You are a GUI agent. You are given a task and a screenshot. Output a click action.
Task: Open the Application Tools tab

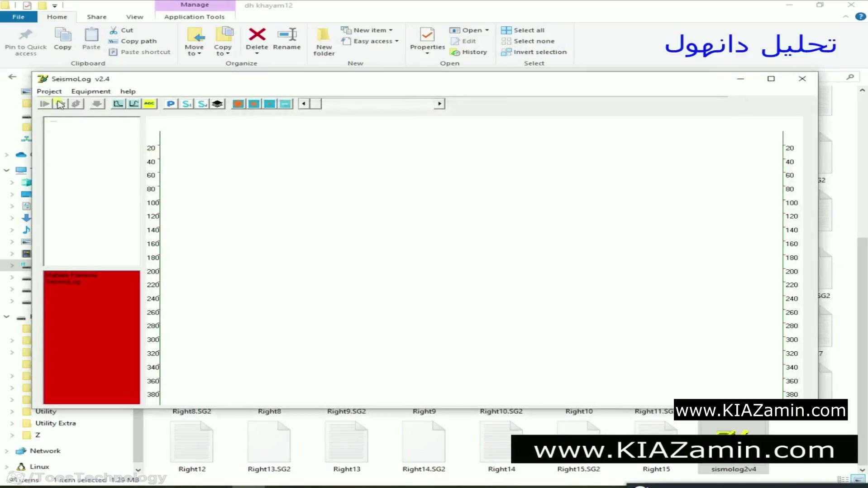[x=195, y=17]
